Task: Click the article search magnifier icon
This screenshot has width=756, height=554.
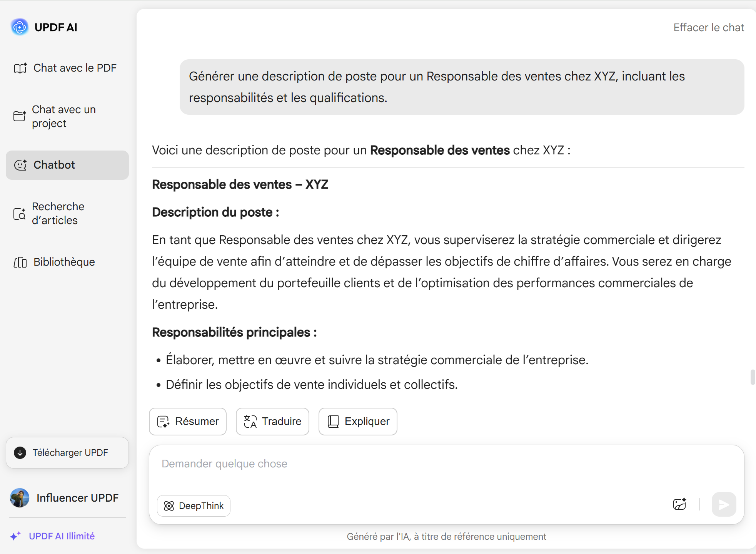Action: (x=20, y=214)
